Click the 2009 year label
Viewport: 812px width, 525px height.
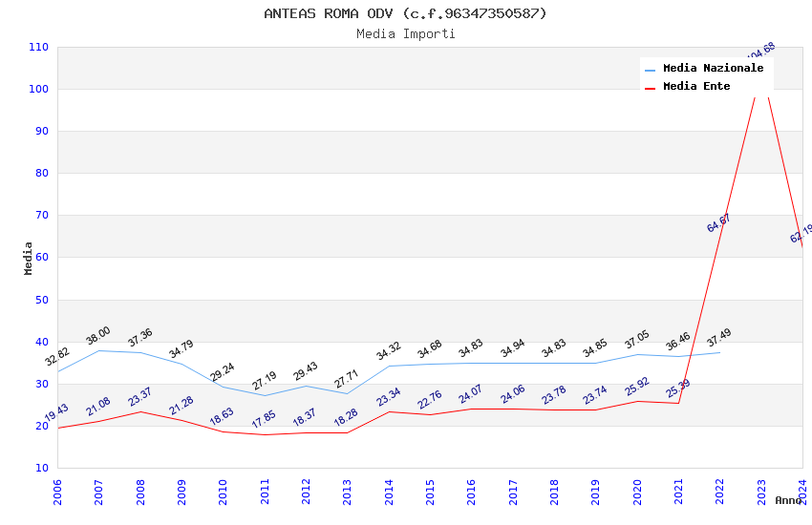pyautogui.click(x=182, y=492)
